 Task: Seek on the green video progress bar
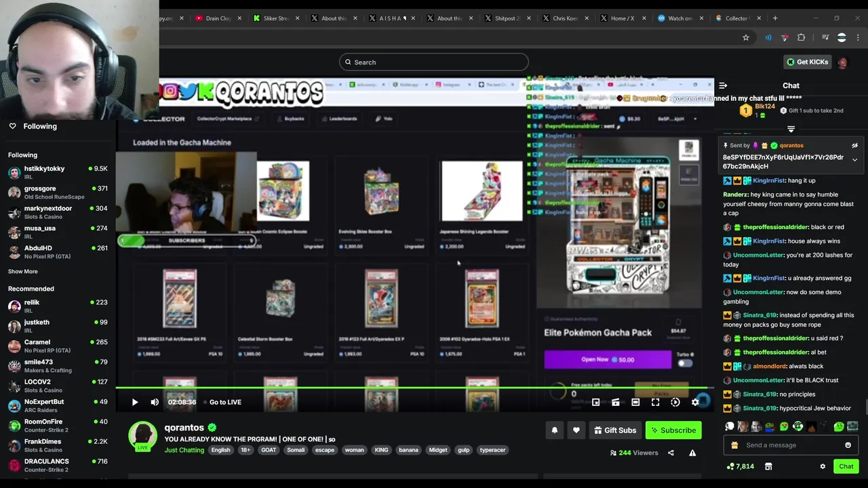(414, 388)
